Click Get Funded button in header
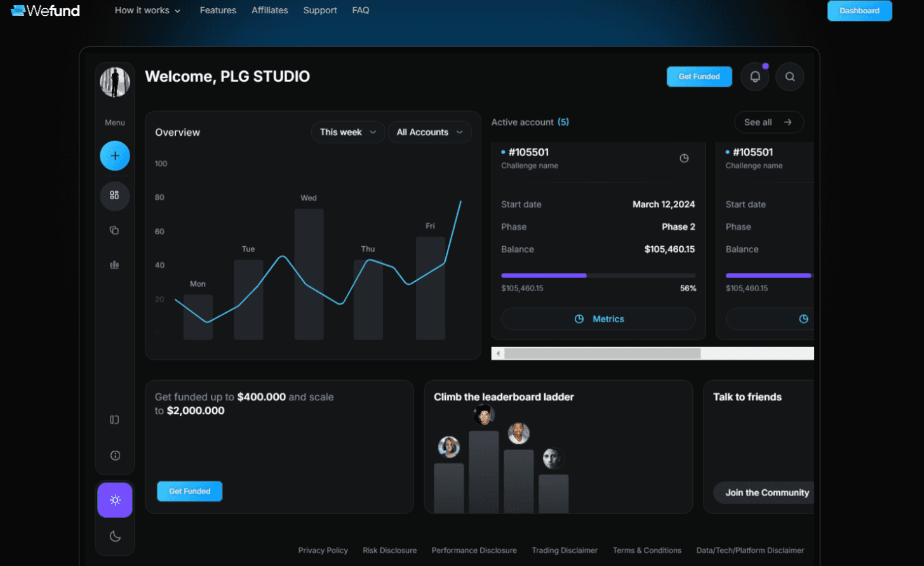Viewport: 924px width, 566px height. [699, 77]
